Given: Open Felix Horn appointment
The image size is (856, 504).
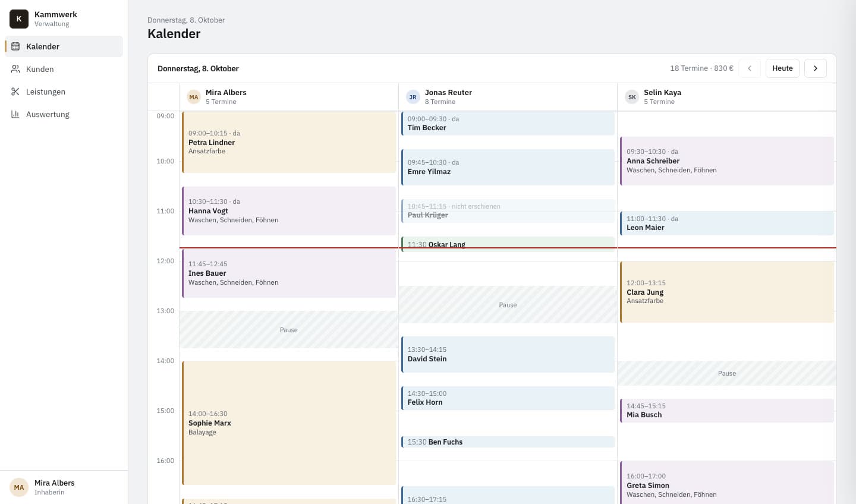Looking at the screenshot, I should point(508,398).
